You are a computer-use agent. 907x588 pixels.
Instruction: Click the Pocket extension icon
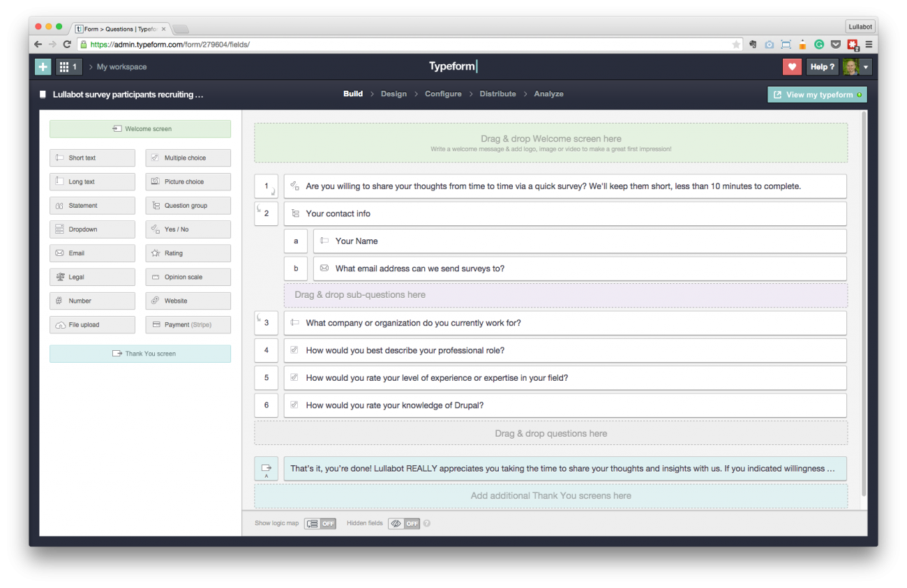tap(836, 44)
